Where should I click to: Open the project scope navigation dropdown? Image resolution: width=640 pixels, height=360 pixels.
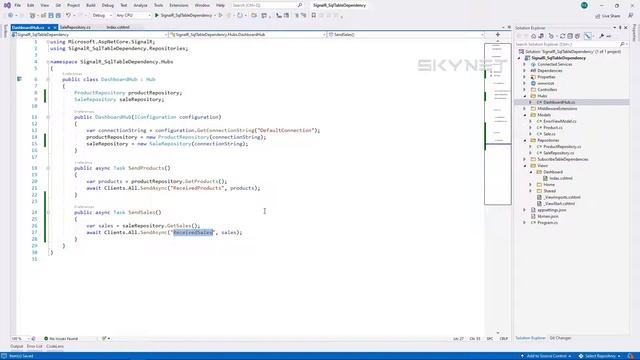(x=89, y=35)
